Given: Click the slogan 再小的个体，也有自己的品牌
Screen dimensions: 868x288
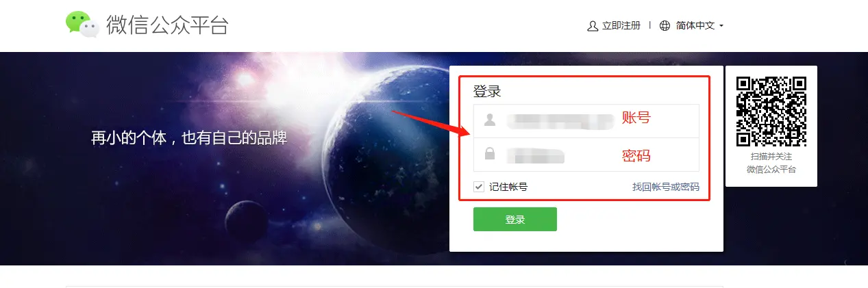Looking at the screenshot, I should [189, 138].
